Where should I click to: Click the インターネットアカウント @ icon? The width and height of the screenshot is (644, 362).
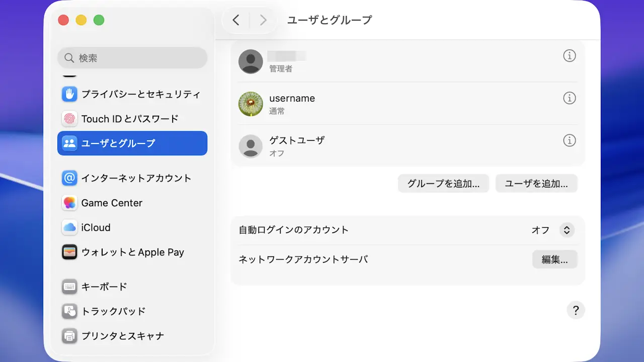pyautogui.click(x=69, y=178)
